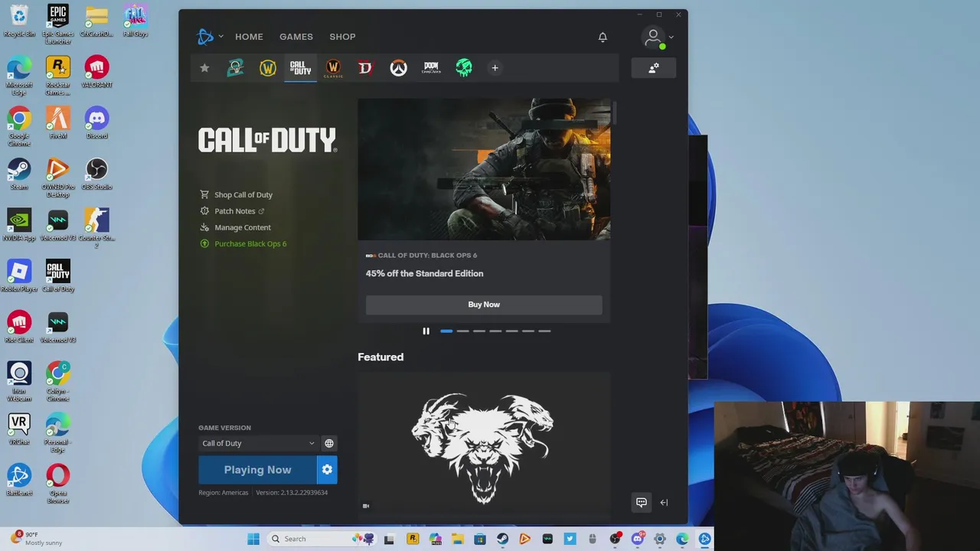This screenshot has width=980, height=551.
Task: Click the Windows Start button
Action: coord(253,539)
